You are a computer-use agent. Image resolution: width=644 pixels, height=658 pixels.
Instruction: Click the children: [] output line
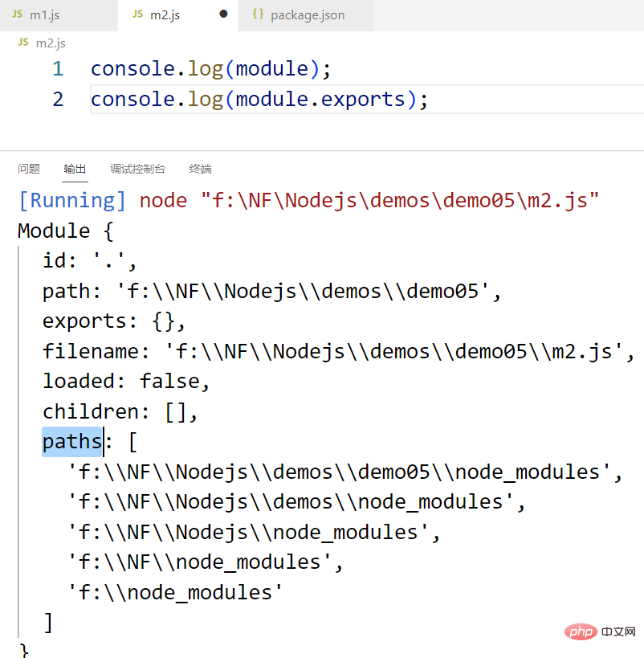coord(120,411)
